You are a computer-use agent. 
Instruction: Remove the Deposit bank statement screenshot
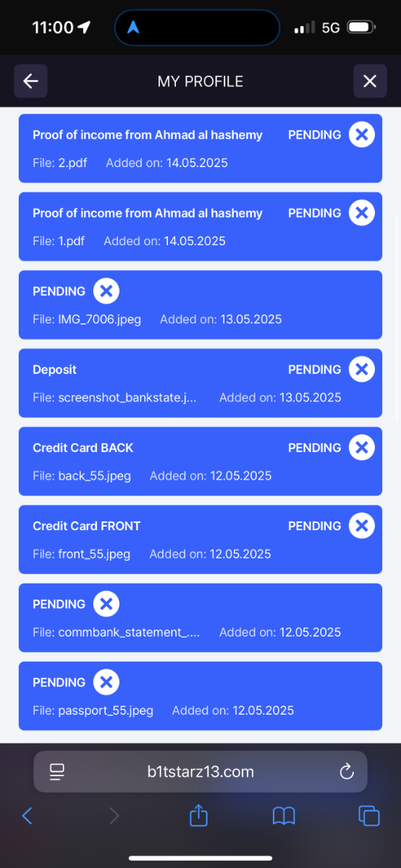click(x=362, y=369)
